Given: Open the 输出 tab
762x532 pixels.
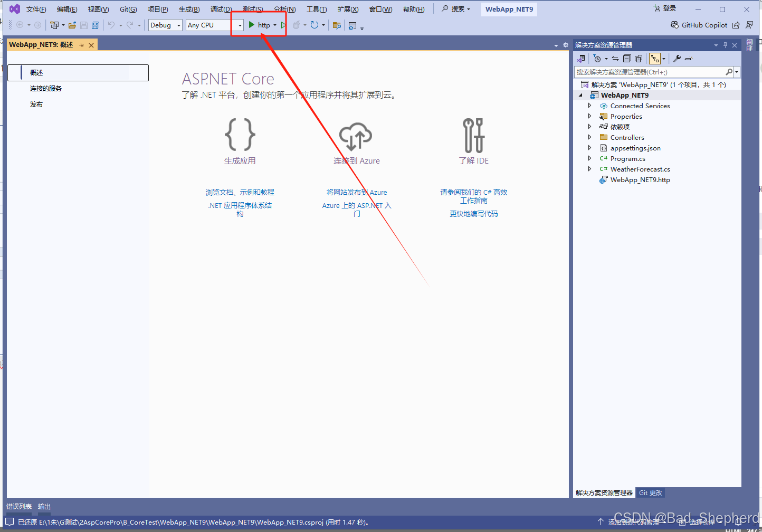Looking at the screenshot, I should point(44,507).
